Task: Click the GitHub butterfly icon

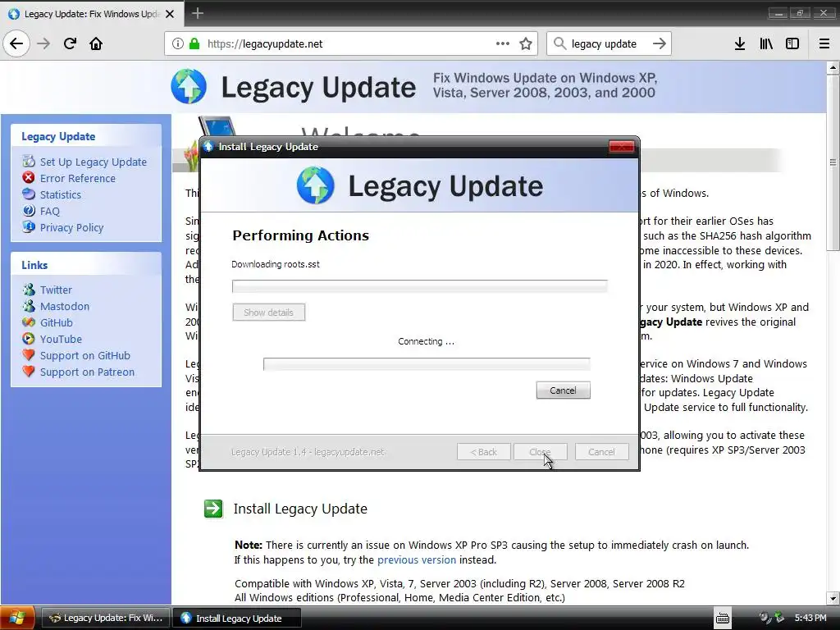Action: point(29,322)
